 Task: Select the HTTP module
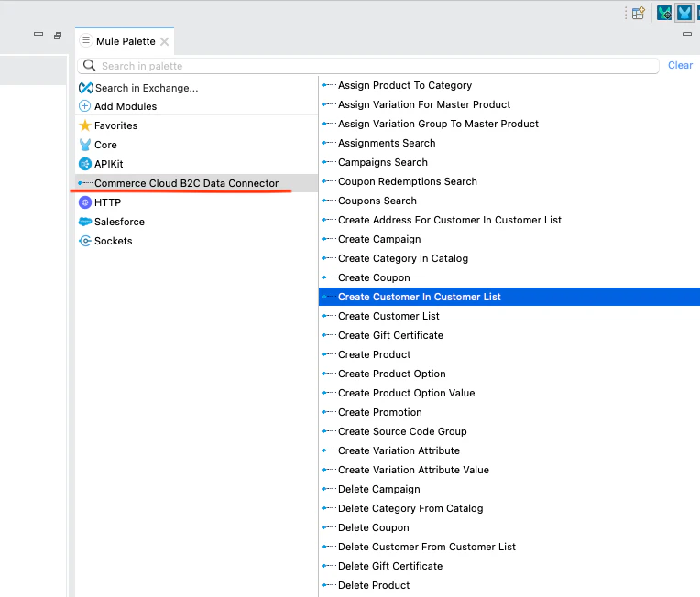(x=107, y=202)
